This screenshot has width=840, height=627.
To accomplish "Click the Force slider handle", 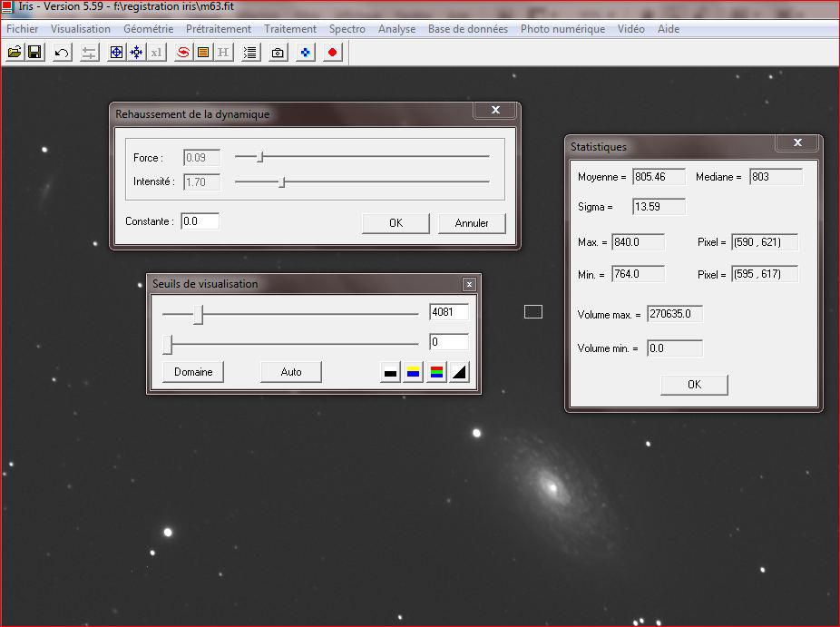I will [259, 156].
